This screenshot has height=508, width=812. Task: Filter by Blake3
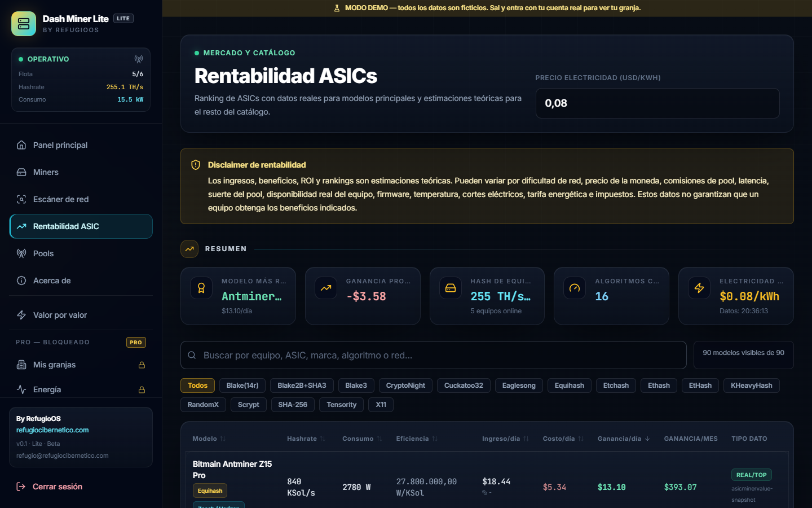(x=356, y=386)
